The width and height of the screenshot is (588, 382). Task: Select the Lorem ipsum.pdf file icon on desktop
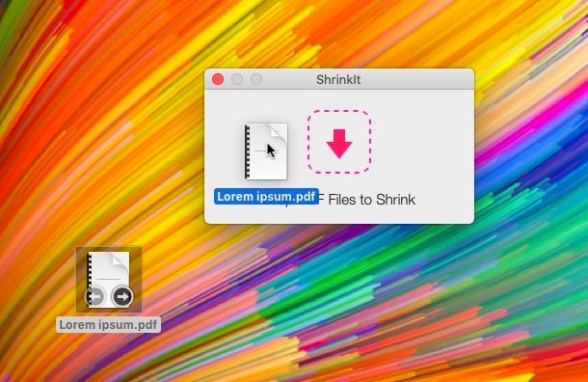click(x=109, y=280)
